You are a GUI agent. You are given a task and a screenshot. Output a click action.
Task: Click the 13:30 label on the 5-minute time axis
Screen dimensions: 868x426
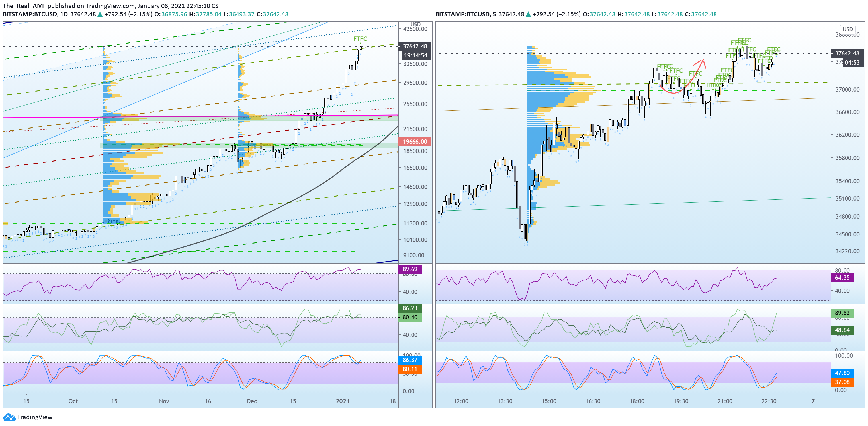pyautogui.click(x=505, y=401)
